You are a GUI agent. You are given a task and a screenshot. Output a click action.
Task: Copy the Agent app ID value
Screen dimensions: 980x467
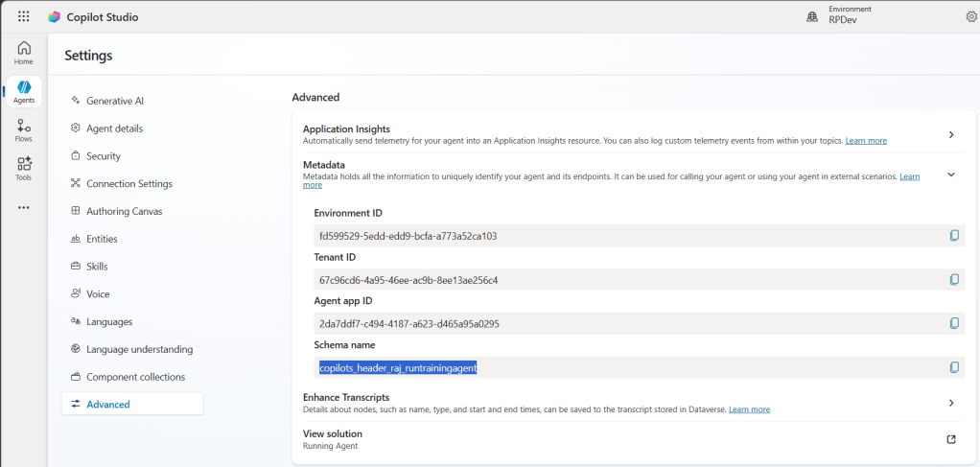click(x=954, y=323)
